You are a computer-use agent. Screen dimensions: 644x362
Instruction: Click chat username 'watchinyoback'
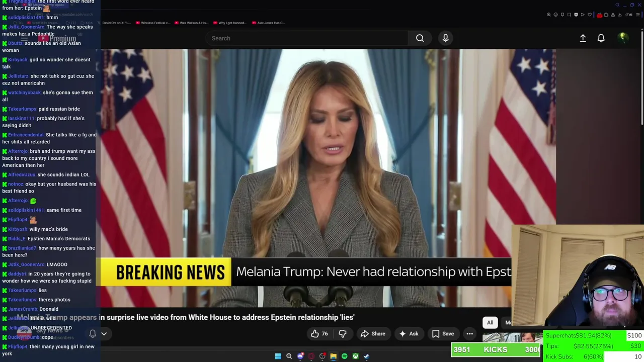(24, 93)
